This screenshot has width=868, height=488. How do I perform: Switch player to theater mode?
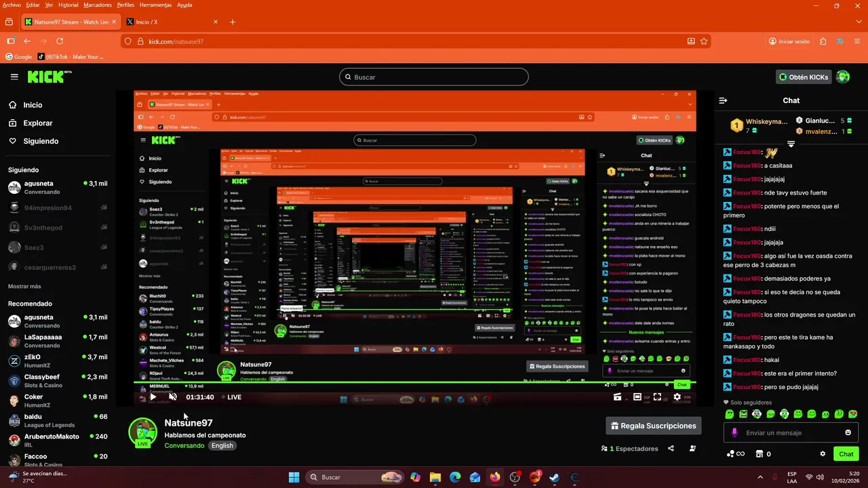click(637, 397)
